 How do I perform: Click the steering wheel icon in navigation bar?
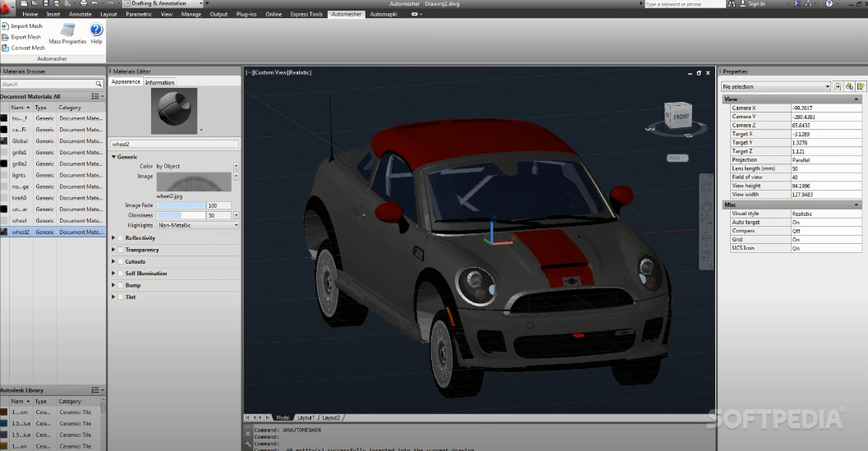click(x=706, y=188)
